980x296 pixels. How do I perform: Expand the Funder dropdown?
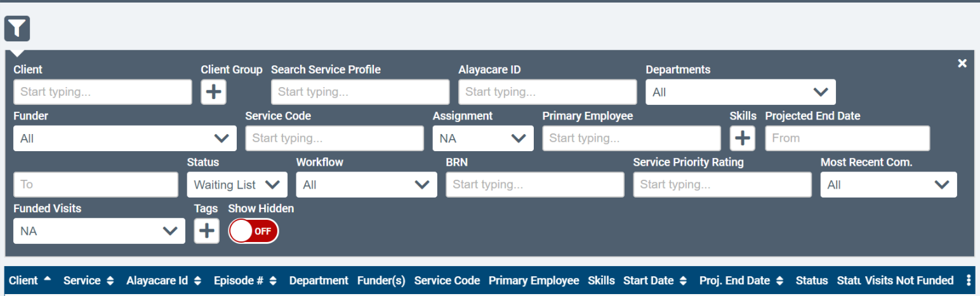pos(124,138)
